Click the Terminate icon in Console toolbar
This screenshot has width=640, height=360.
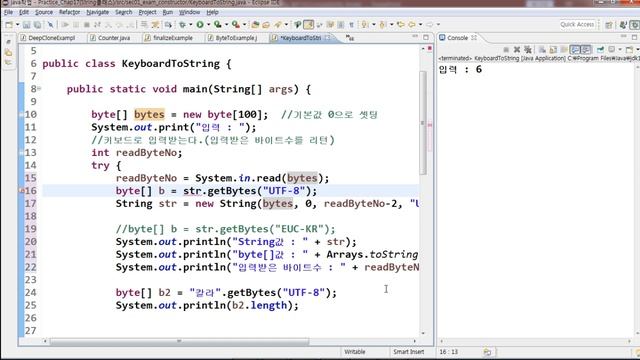tap(506, 49)
